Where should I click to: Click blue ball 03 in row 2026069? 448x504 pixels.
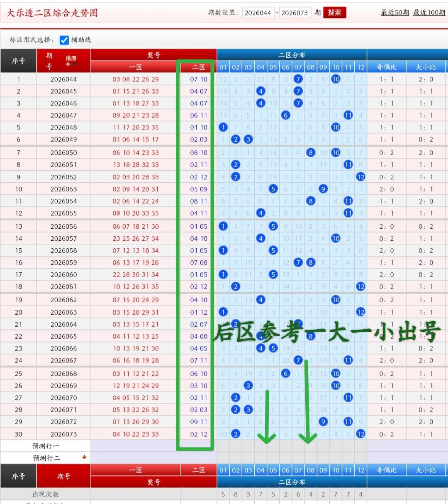pyautogui.click(x=248, y=386)
